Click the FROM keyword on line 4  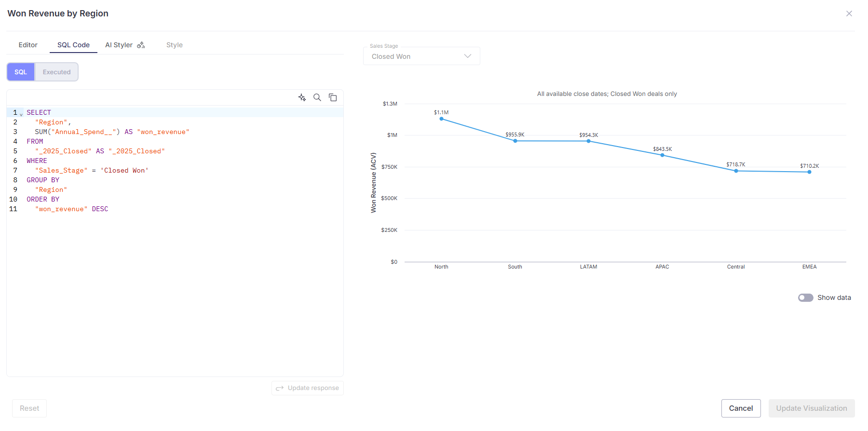[35, 141]
